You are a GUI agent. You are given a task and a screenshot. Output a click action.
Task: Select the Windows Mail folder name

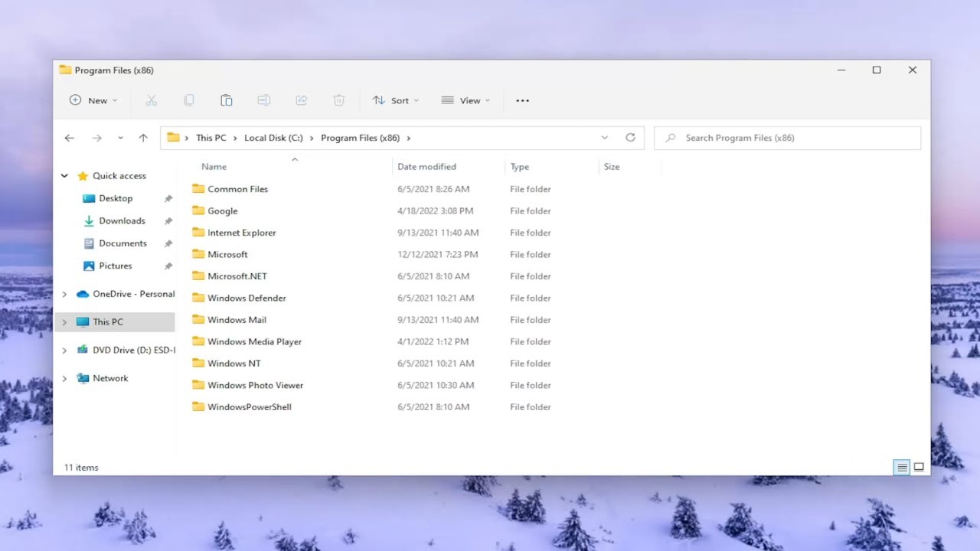point(237,320)
